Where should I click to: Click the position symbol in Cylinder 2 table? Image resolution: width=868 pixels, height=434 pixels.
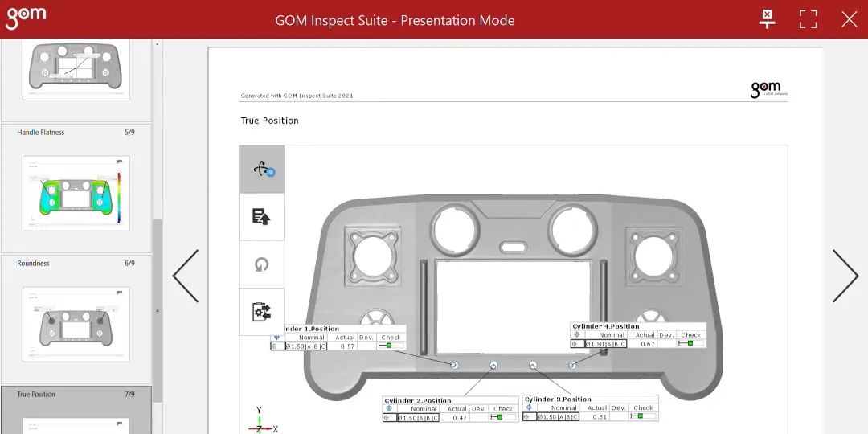[x=388, y=408]
